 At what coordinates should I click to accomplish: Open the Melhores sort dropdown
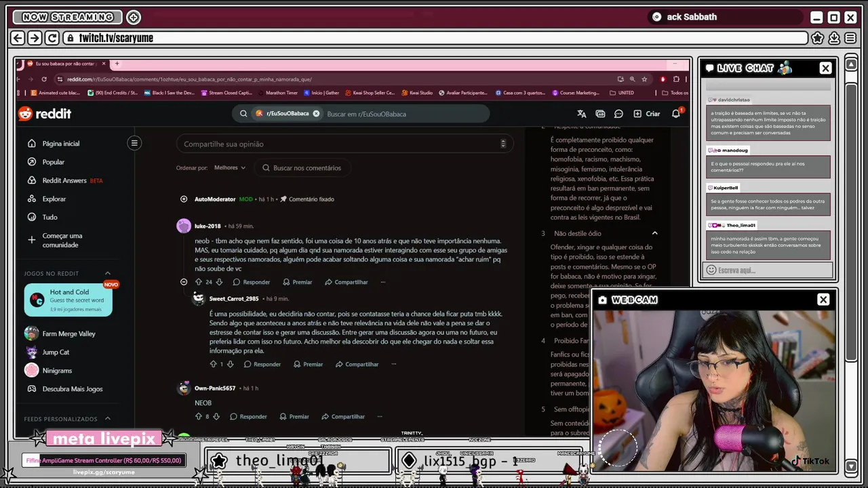tap(229, 167)
